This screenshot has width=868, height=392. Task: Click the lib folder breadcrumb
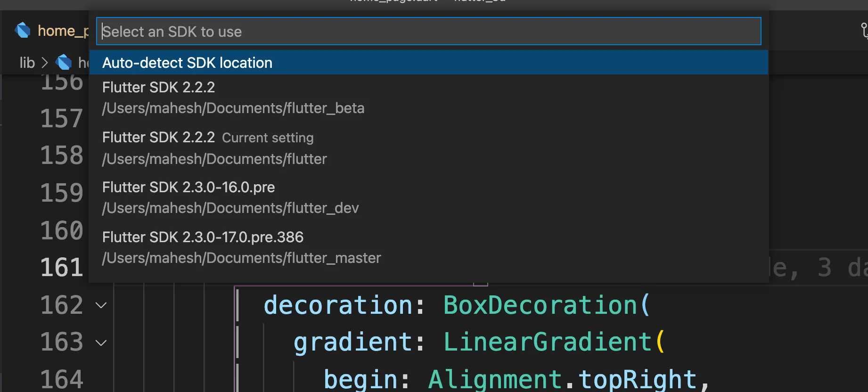(x=27, y=63)
